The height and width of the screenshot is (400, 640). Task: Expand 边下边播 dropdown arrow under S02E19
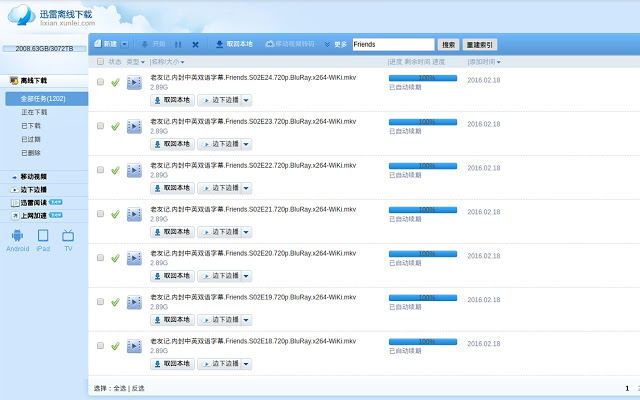click(246, 320)
